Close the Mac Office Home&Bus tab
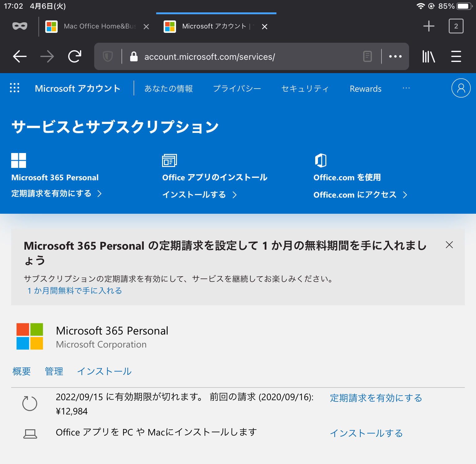Image resolution: width=476 pixels, height=464 pixels. [146, 27]
